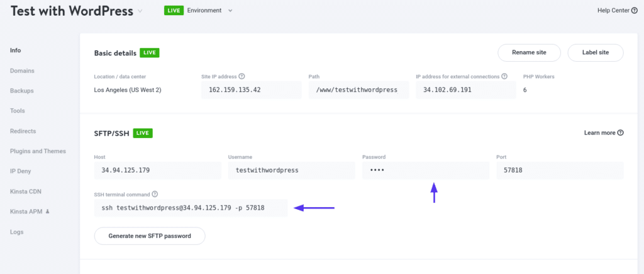
Task: Click Generate new SFTP password button
Action: pyautogui.click(x=150, y=236)
